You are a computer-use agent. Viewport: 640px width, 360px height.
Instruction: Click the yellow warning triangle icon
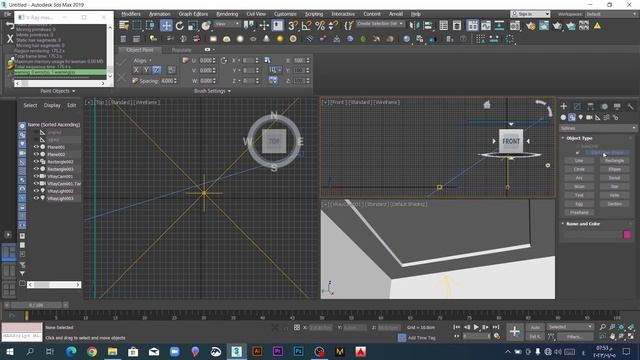(x=597, y=26)
